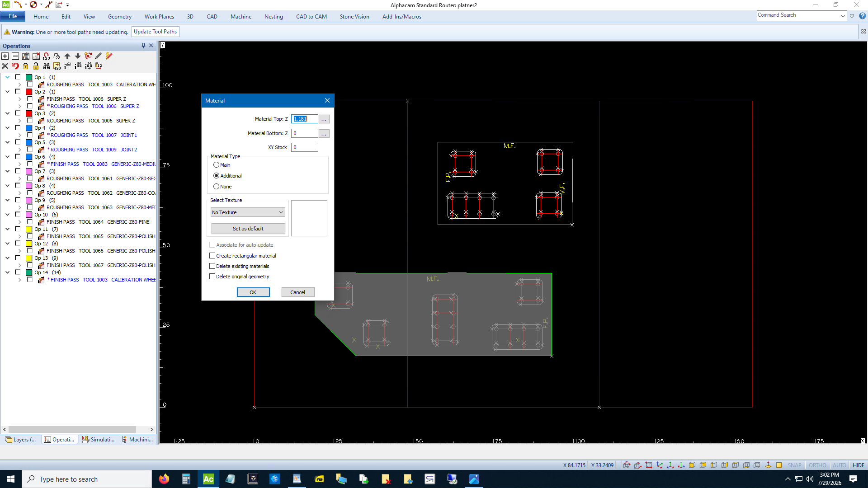
Task: Open the Help question mark icon
Action: (x=863, y=16)
